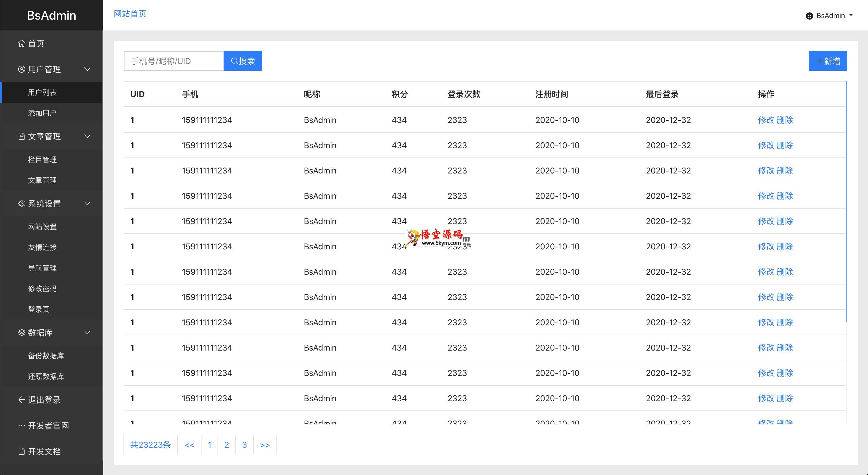
Task: Focus the 手机号/昵称/UID search field
Action: coord(174,61)
